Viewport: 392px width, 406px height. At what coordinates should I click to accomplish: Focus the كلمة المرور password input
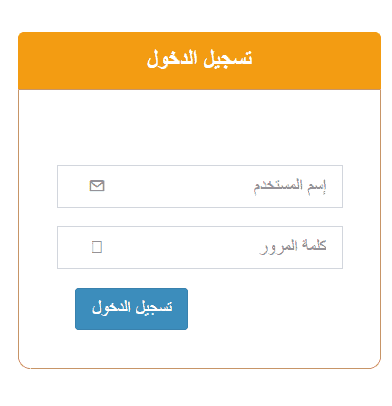tap(200, 247)
